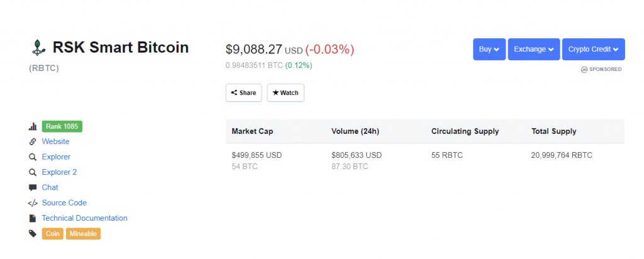Open the Buy dropdown
Viewport: 644px width, 259px height.
pos(489,49)
